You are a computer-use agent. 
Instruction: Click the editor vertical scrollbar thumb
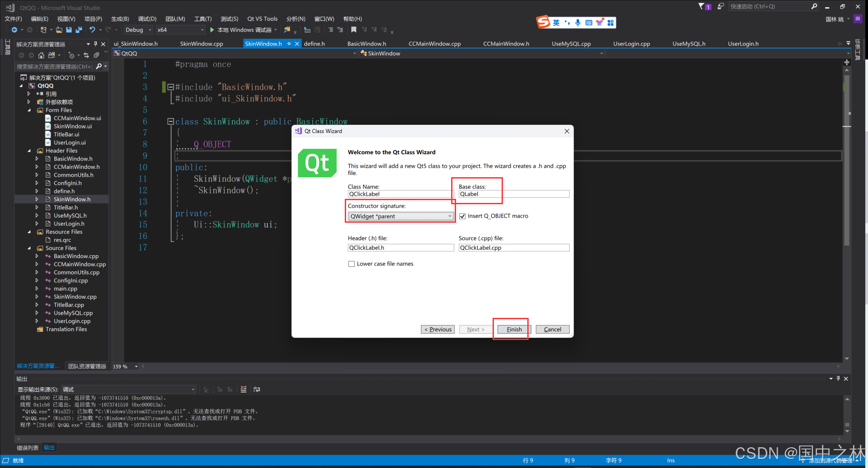click(x=846, y=160)
